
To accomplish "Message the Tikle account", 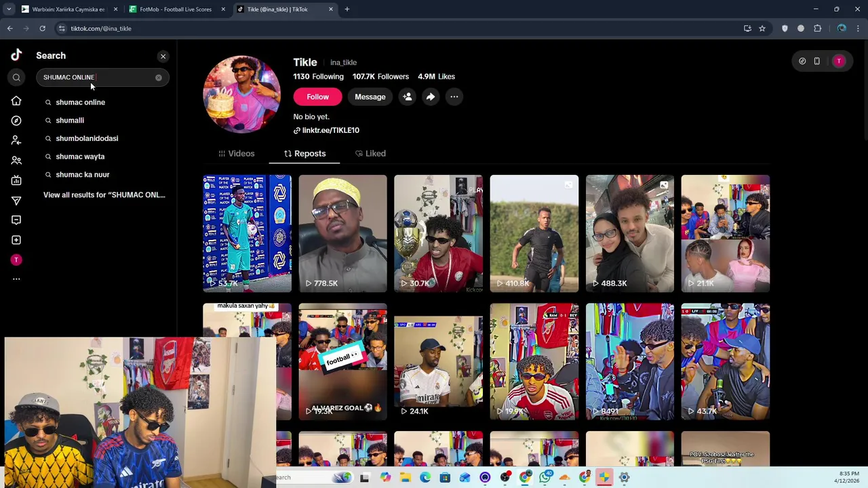I will click(370, 97).
